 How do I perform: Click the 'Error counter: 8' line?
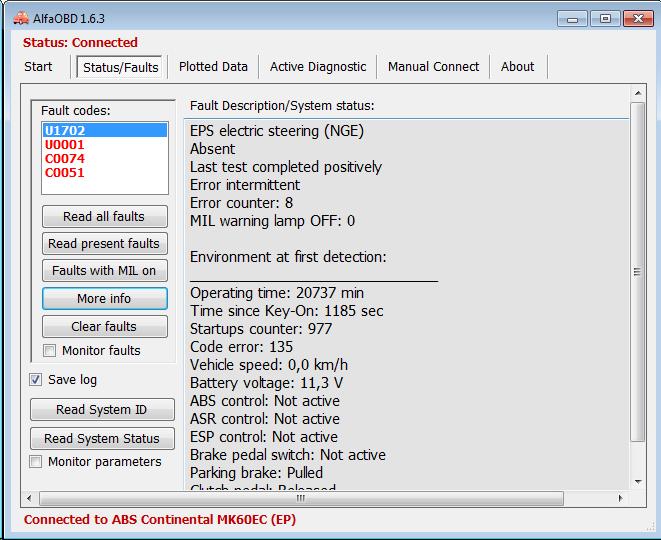(242, 203)
